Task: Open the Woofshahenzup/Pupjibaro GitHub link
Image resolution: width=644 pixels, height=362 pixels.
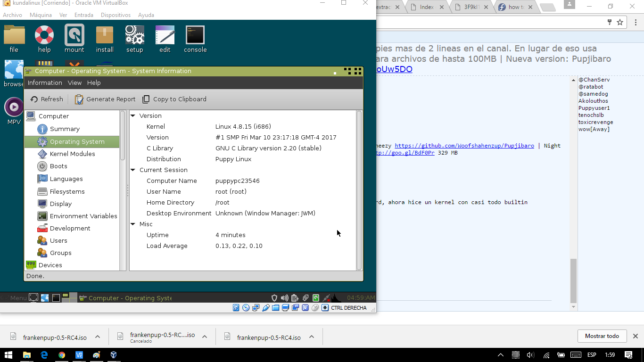Action: tap(464, 146)
